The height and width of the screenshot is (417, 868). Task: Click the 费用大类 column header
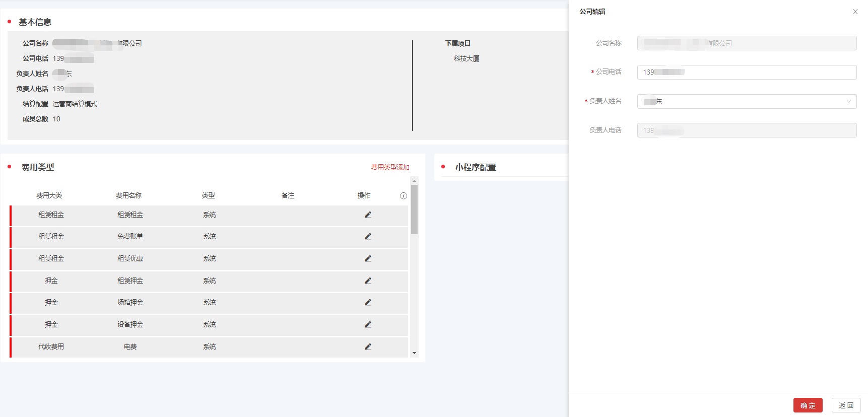pos(49,195)
